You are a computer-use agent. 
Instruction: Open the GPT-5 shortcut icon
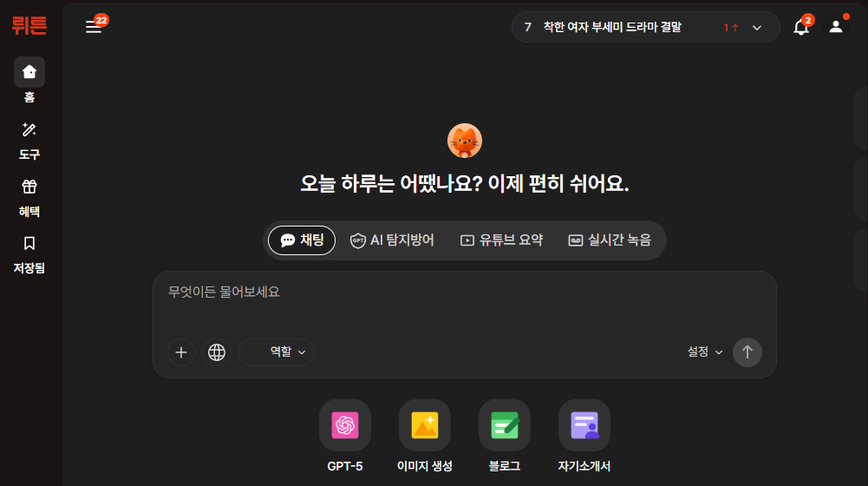pos(345,425)
